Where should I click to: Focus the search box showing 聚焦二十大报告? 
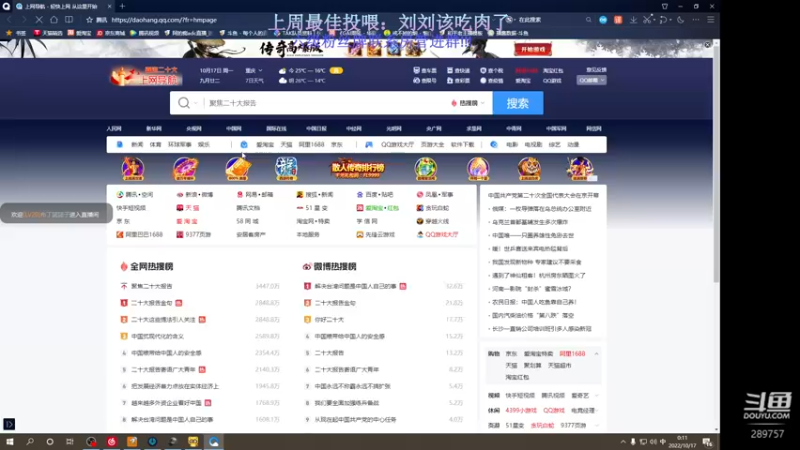tap(327, 103)
